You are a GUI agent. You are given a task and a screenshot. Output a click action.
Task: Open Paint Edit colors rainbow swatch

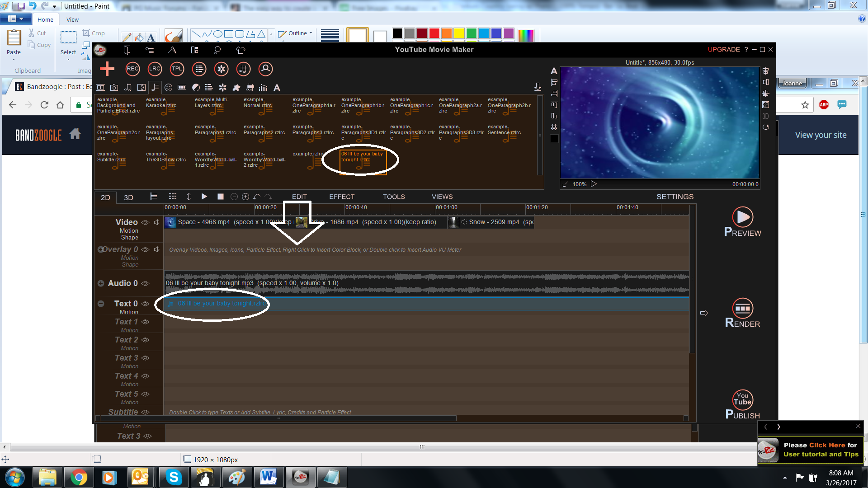pos(526,35)
